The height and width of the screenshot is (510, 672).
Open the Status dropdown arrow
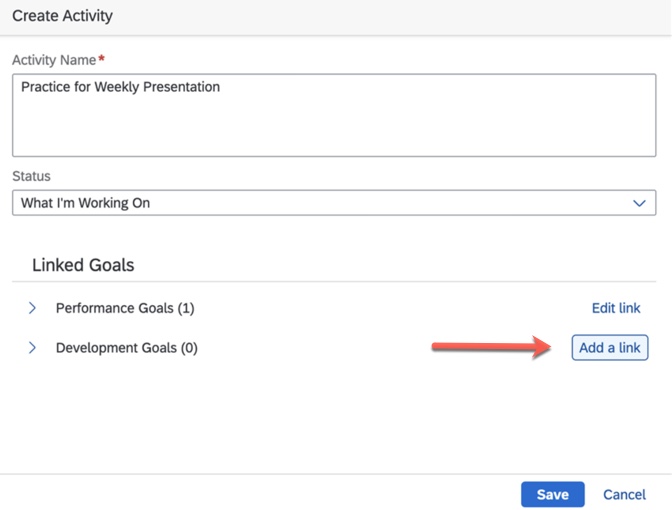click(x=640, y=203)
